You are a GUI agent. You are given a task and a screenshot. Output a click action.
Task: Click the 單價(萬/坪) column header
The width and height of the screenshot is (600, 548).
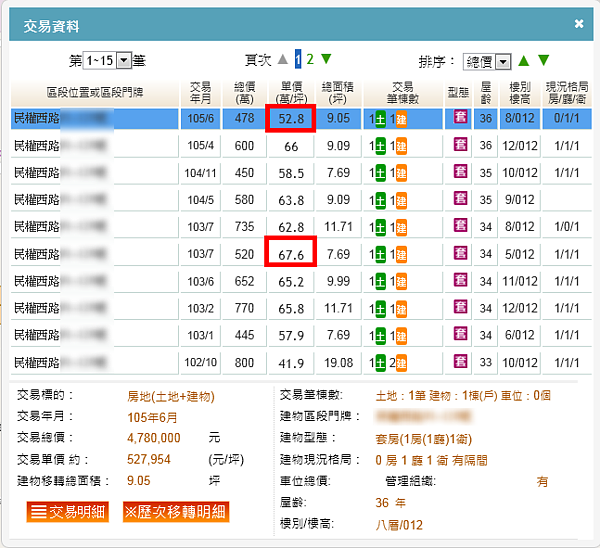291,93
